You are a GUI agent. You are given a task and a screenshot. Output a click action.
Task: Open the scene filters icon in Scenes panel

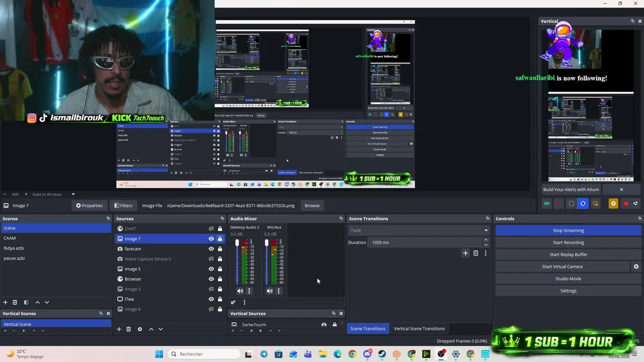pos(26,302)
